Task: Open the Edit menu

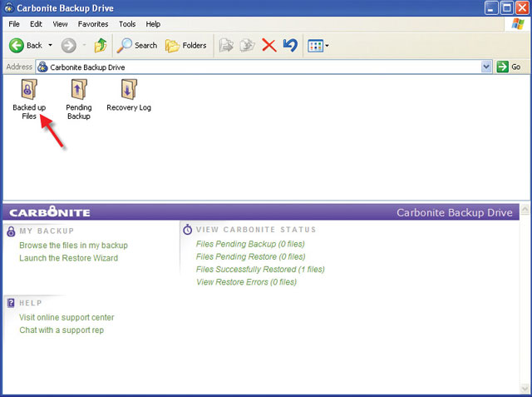Action: (36, 24)
